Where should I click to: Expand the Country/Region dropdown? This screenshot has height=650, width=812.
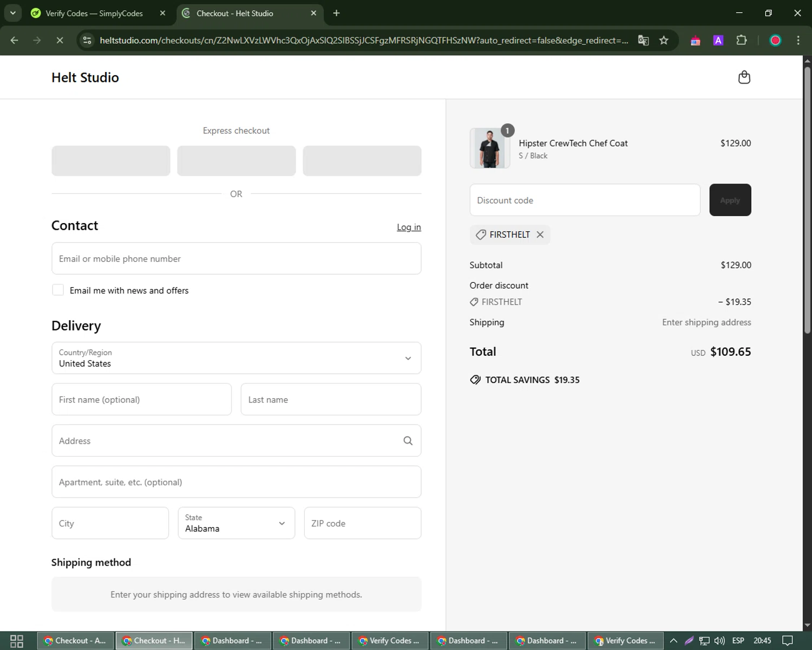(x=237, y=358)
